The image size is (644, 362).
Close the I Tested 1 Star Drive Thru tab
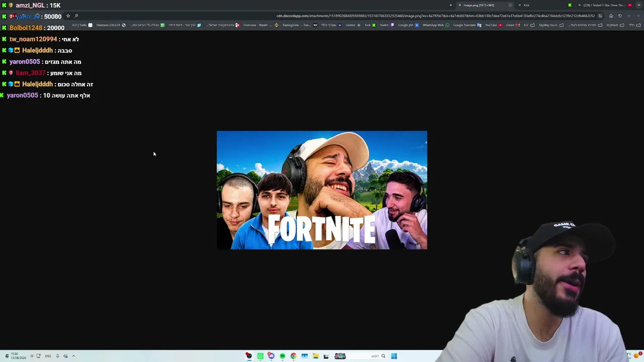click(579, 5)
